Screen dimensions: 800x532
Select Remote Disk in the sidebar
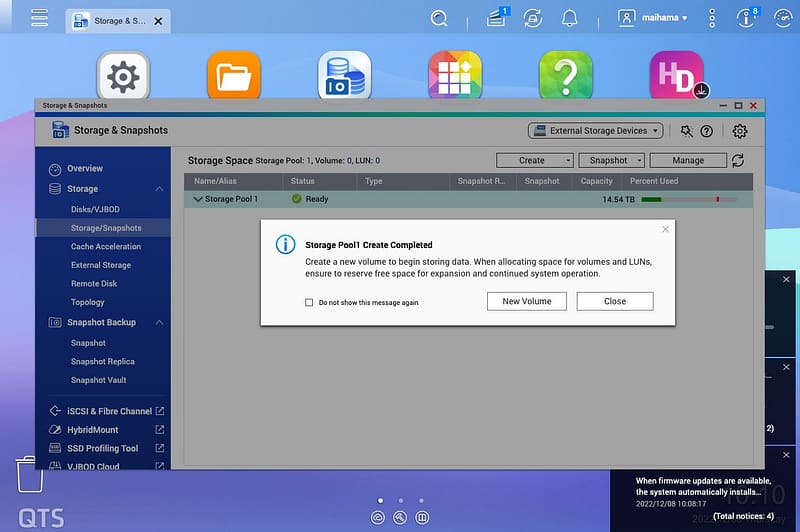point(94,284)
